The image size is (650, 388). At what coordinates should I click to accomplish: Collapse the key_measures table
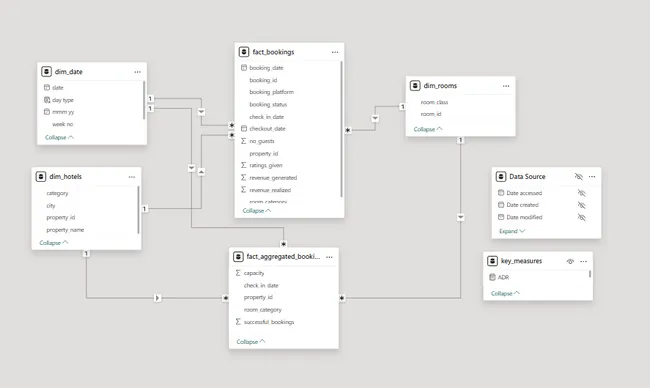(505, 293)
